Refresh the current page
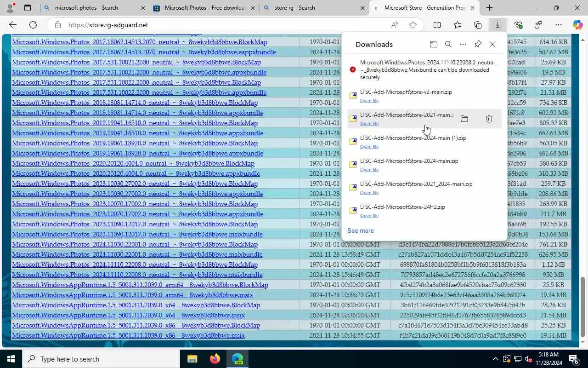 coord(33,25)
